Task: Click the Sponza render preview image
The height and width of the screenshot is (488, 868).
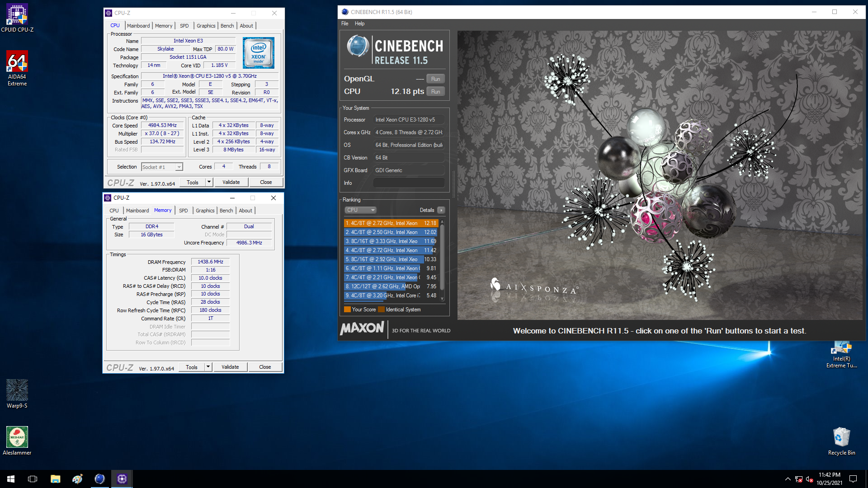Action: pyautogui.click(x=660, y=175)
